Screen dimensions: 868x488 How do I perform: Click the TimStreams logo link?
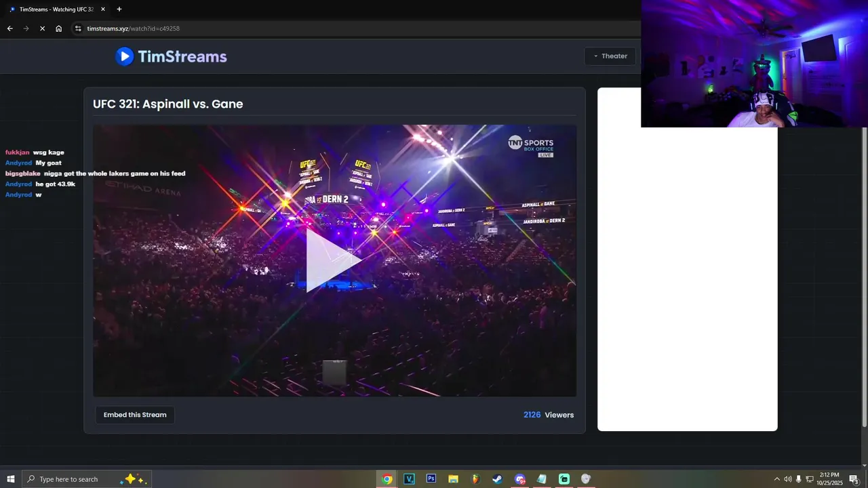click(171, 56)
